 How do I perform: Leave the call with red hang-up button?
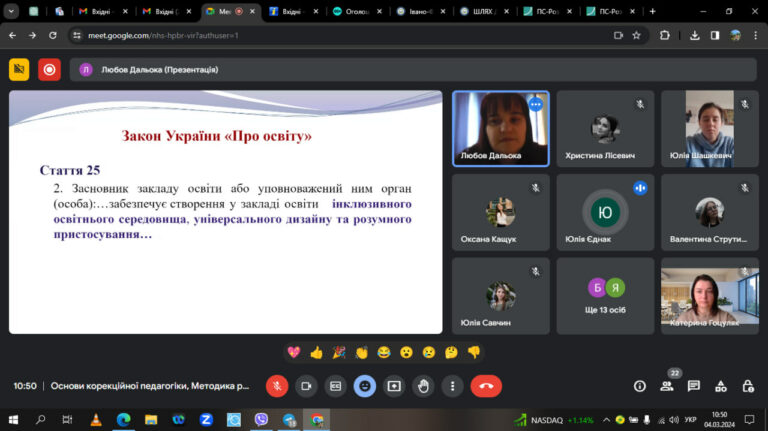[486, 386]
